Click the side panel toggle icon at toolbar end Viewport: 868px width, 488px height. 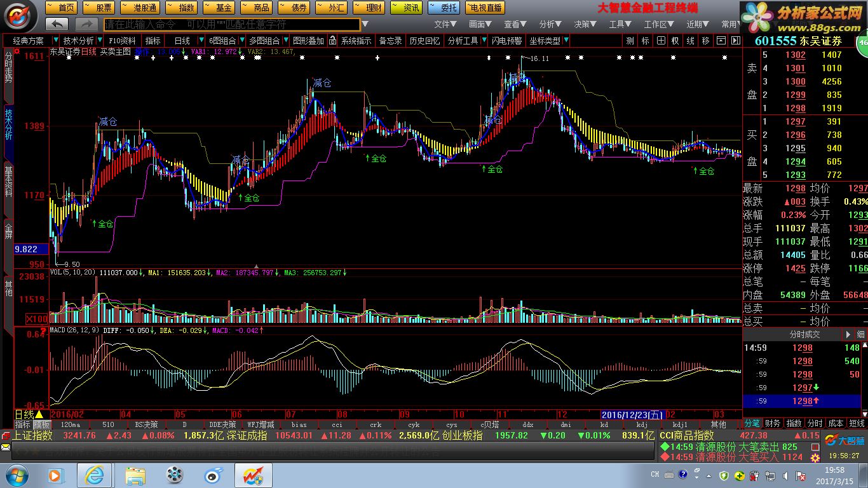pyautogui.click(x=735, y=40)
